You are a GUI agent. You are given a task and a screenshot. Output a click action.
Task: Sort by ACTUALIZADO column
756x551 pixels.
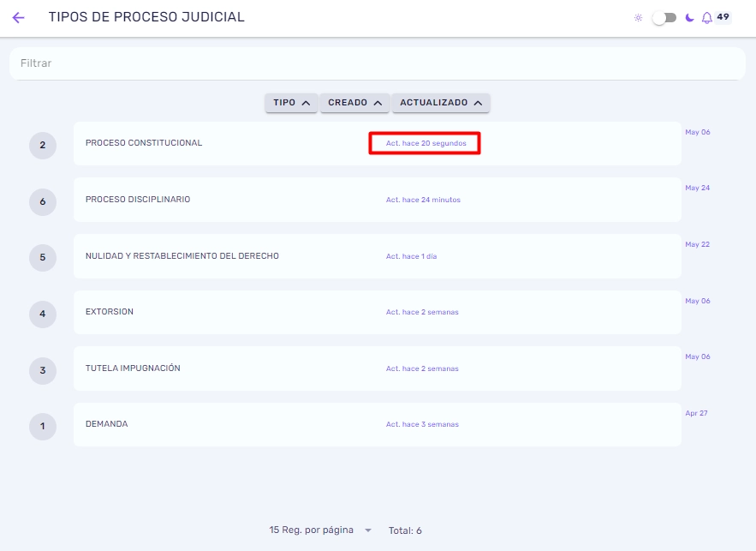click(x=441, y=103)
